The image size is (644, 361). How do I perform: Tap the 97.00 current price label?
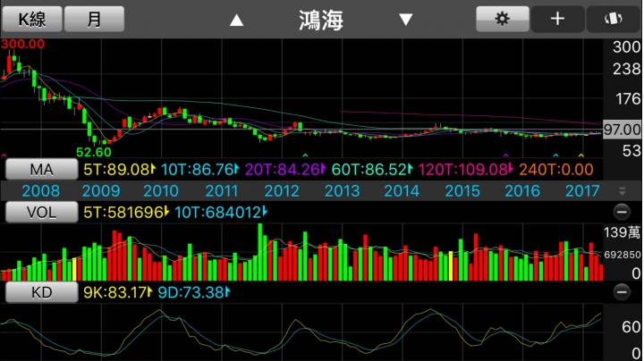coord(622,130)
